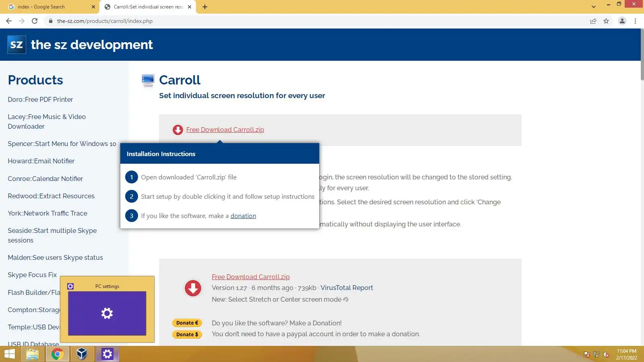The height and width of the screenshot is (362, 644).
Task: Open a new tab with plus button
Action: pos(205,7)
